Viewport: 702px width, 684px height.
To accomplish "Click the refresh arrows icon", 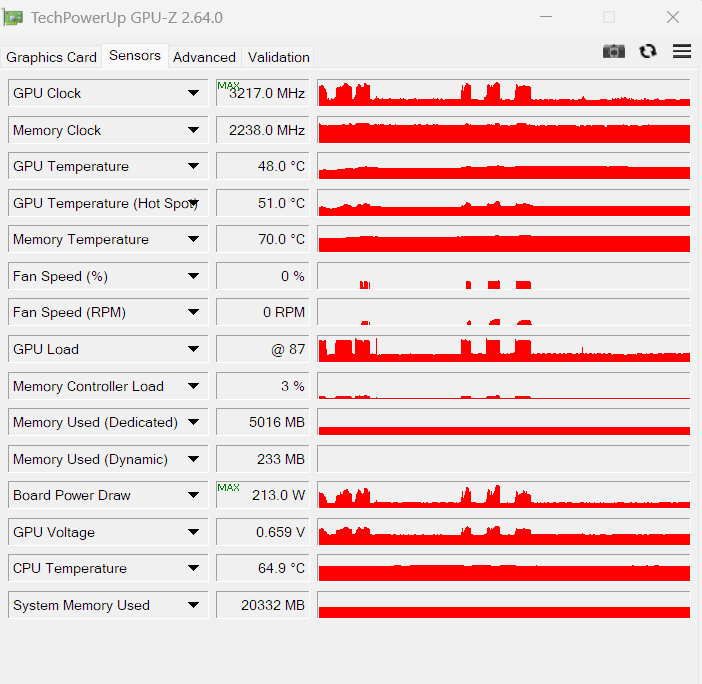I will point(647,51).
